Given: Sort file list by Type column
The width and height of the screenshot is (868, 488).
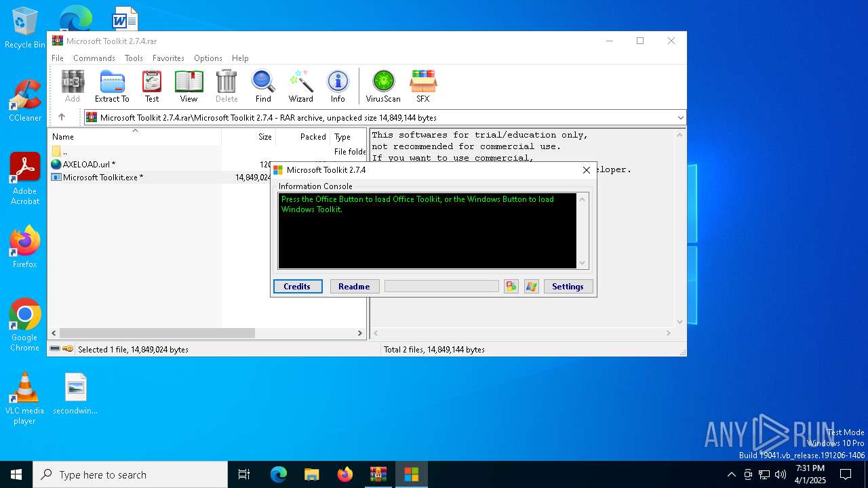Looking at the screenshot, I should [349, 136].
